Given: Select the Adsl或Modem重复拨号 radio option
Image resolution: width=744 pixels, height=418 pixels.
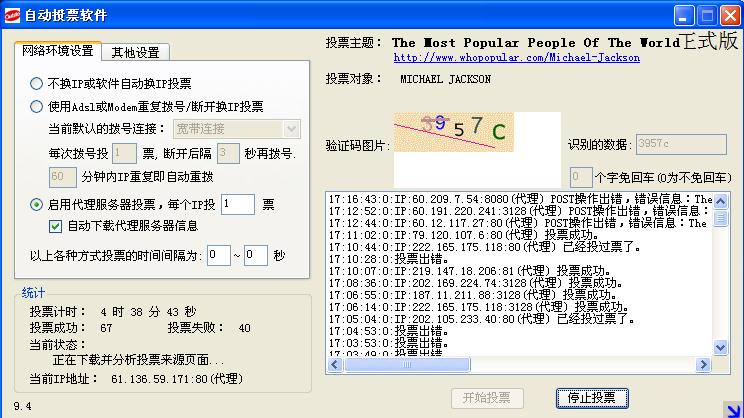Looking at the screenshot, I should (x=37, y=107).
